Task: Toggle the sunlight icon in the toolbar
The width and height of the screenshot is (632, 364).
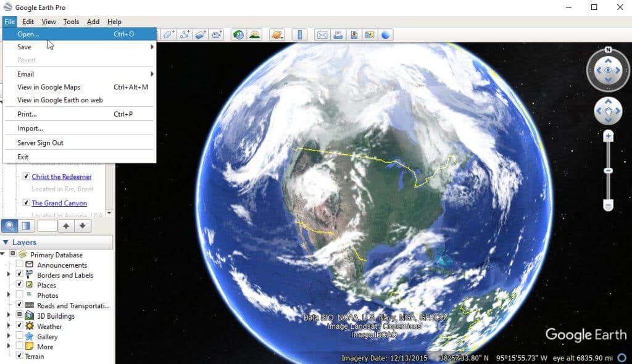Action: pyautogui.click(x=254, y=35)
